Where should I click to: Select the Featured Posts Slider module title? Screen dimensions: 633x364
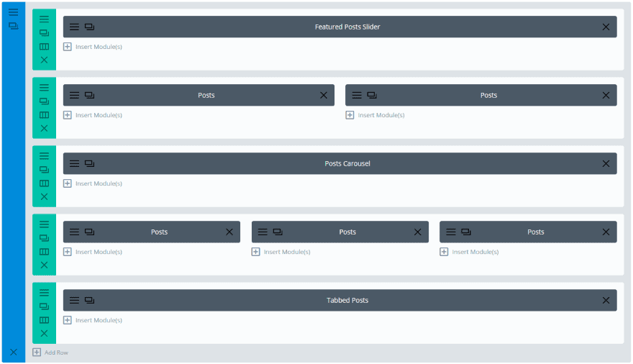point(347,27)
